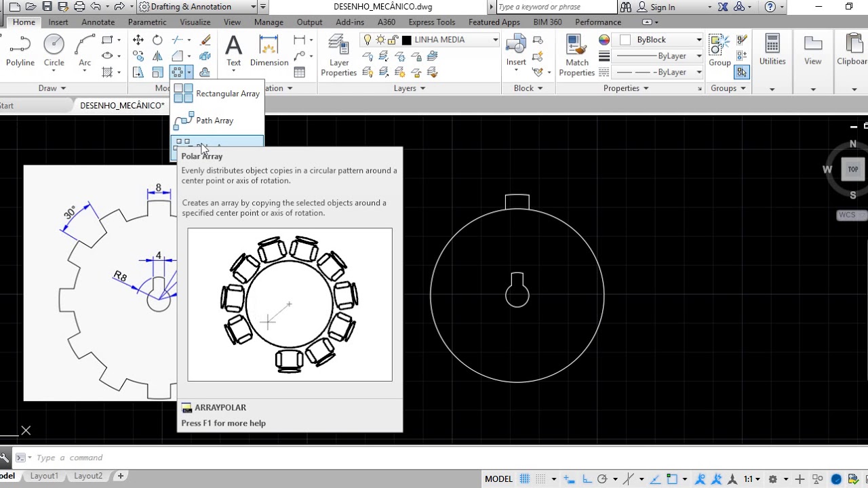The image size is (868, 488).
Task: Switch to the Insert ribbon tab
Action: [x=58, y=22]
